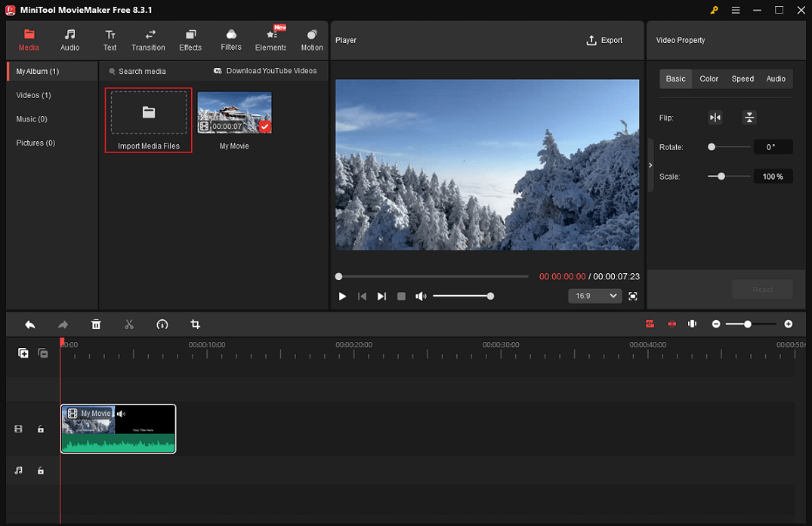The width and height of the screenshot is (812, 526).
Task: Crop the video with the crop tool
Action: pyautogui.click(x=196, y=324)
